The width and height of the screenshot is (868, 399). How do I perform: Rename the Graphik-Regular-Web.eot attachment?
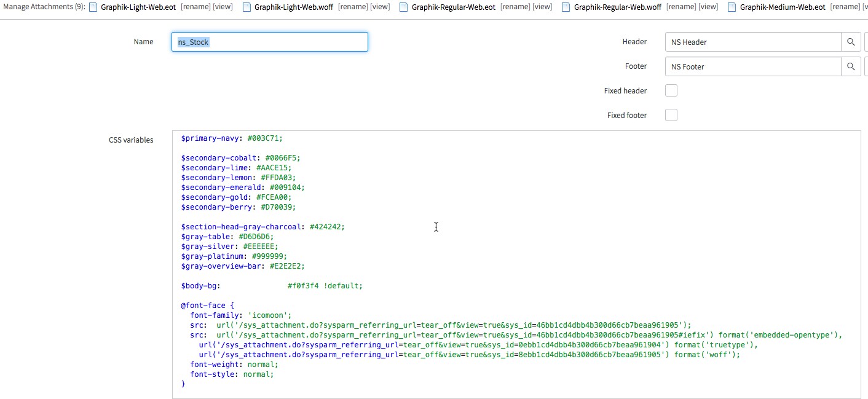515,7
